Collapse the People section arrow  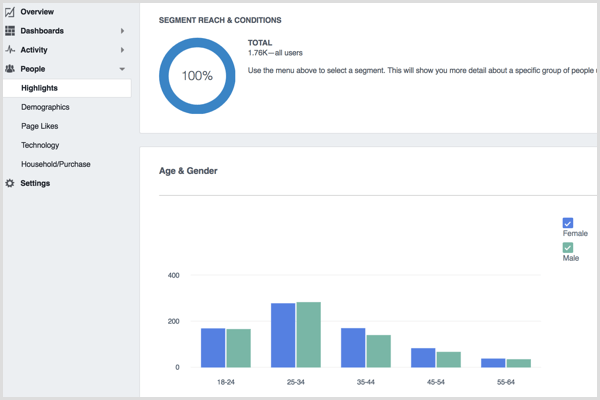122,69
